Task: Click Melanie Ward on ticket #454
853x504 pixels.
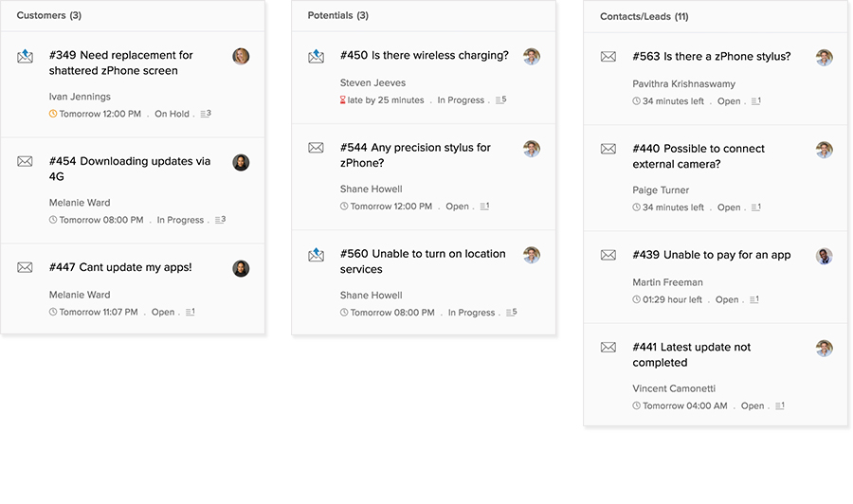Action: click(80, 202)
